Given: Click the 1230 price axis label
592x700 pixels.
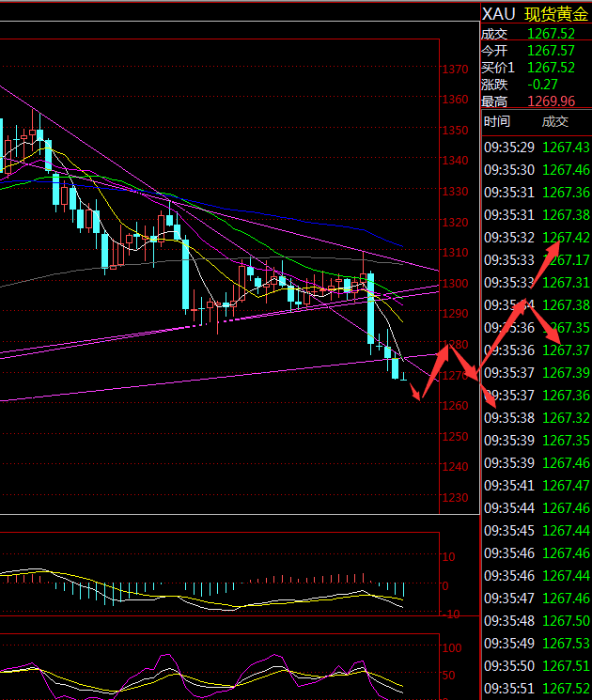Looking at the screenshot, I should point(455,497).
